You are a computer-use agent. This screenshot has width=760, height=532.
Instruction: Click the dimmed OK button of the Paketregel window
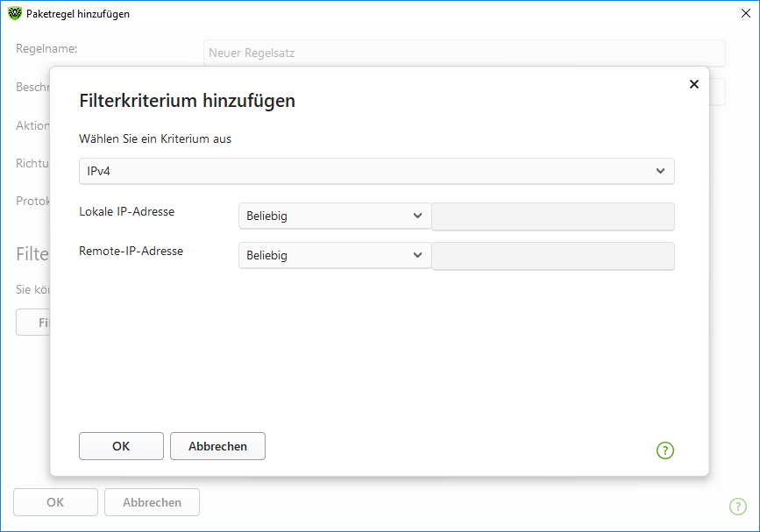pos(55,502)
